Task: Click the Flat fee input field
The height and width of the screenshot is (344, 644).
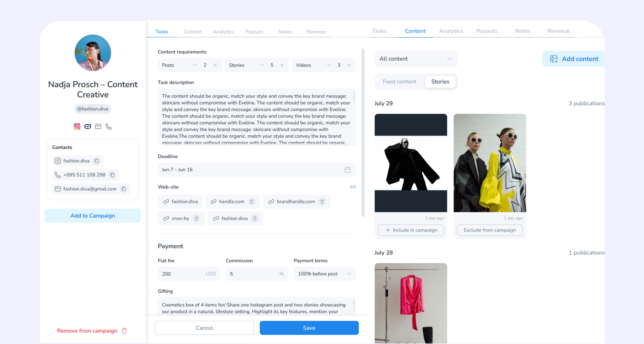Action: pos(182,274)
